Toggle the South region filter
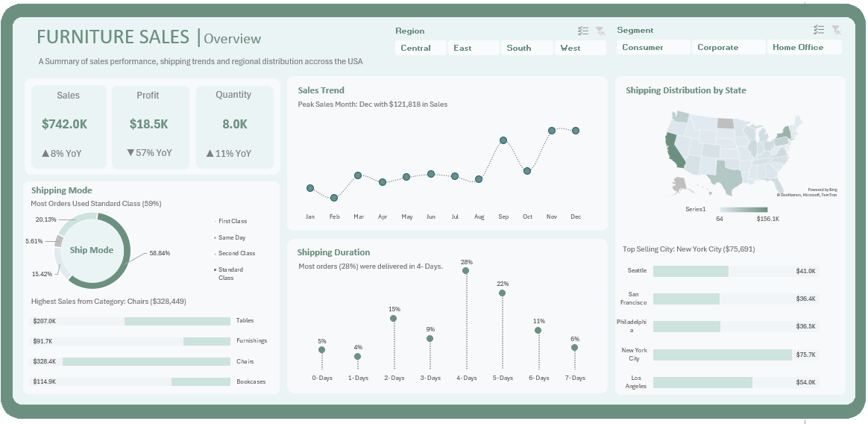 (527, 48)
